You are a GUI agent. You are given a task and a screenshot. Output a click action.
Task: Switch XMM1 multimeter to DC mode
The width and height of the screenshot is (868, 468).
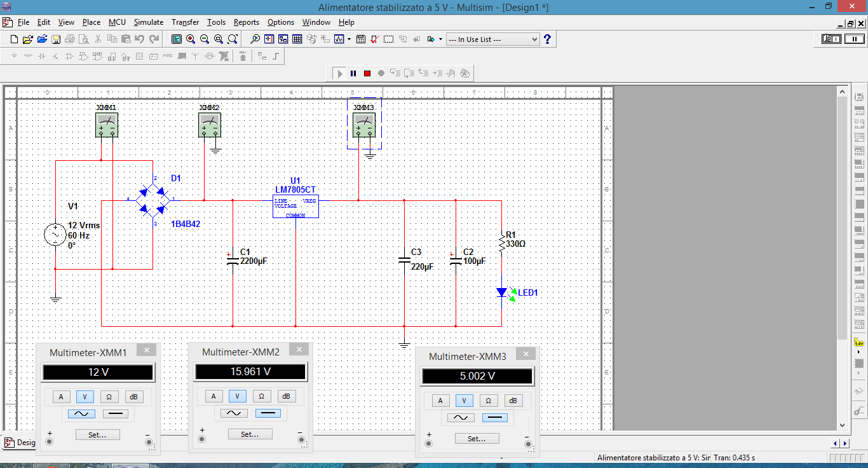pyautogui.click(x=115, y=414)
